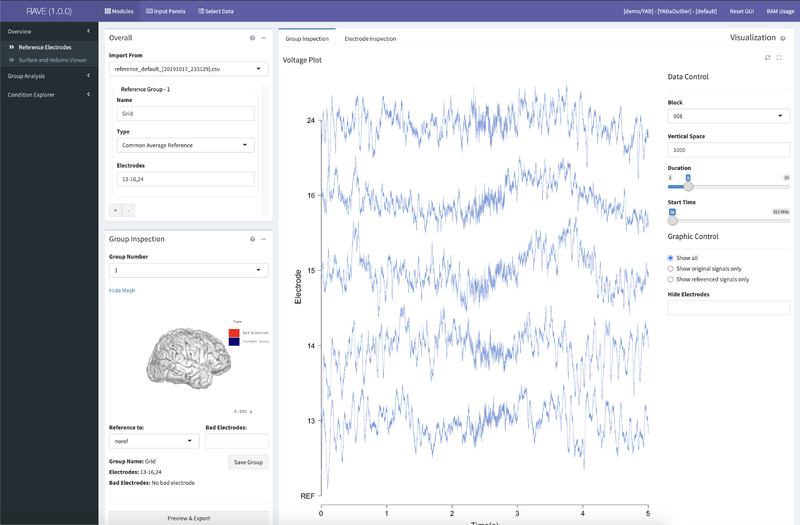Click help icon in Group Inspection panel

(252, 239)
